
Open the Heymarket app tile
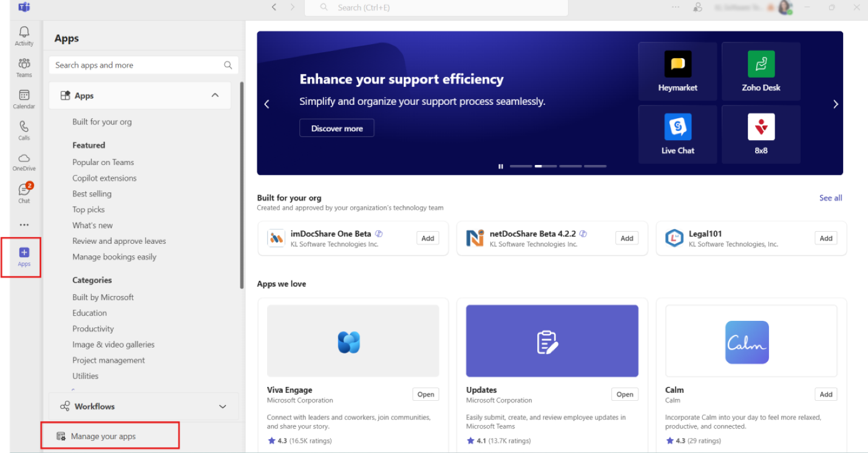677,71
